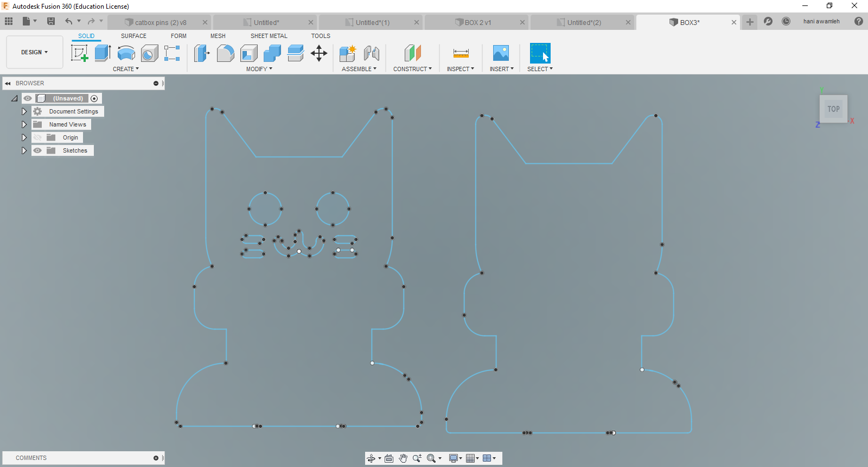
Task: Select the Combine tool
Action: tap(272, 53)
